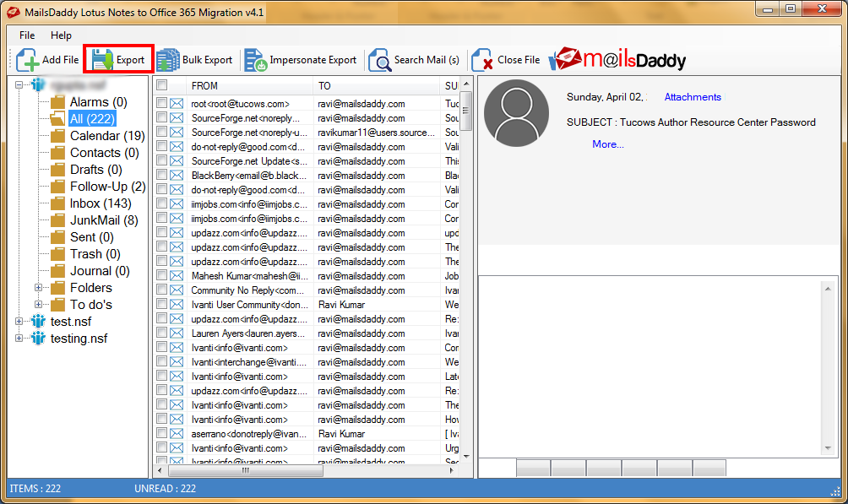The image size is (848, 504).
Task: Click the Export toolbar button
Action: click(118, 59)
